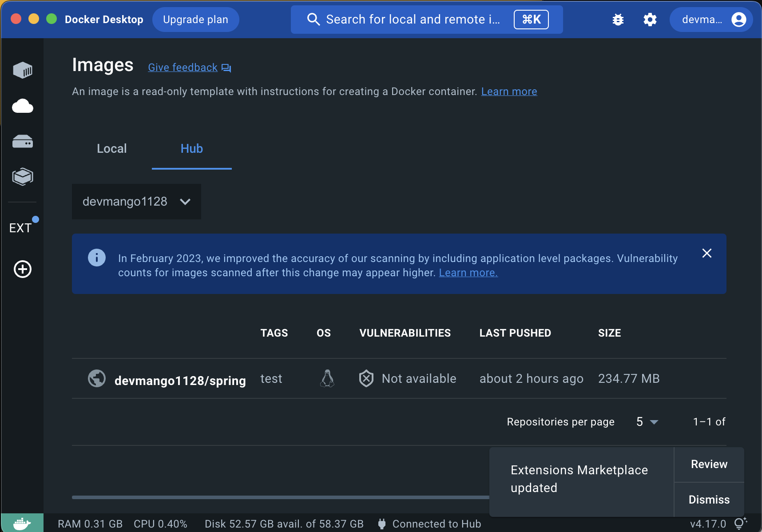This screenshot has width=762, height=532.
Task: Click the Docker Desktop title text
Action: [104, 20]
